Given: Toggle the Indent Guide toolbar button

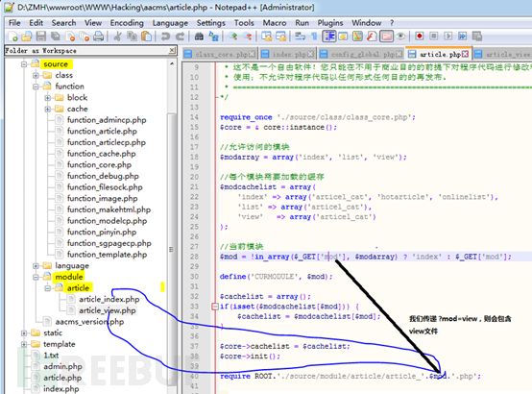Looking at the screenshot, I should pyautogui.click(x=329, y=36).
